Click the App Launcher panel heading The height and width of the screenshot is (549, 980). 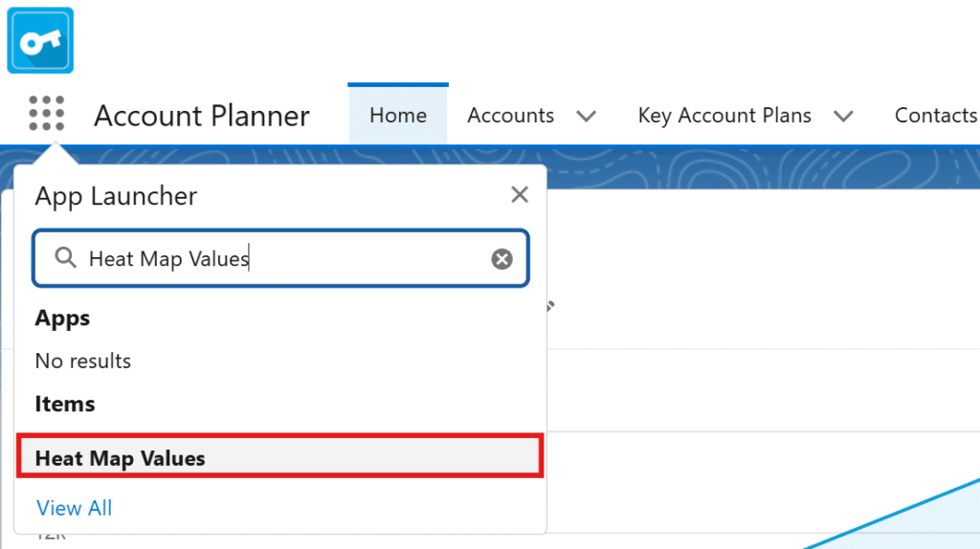tap(116, 196)
